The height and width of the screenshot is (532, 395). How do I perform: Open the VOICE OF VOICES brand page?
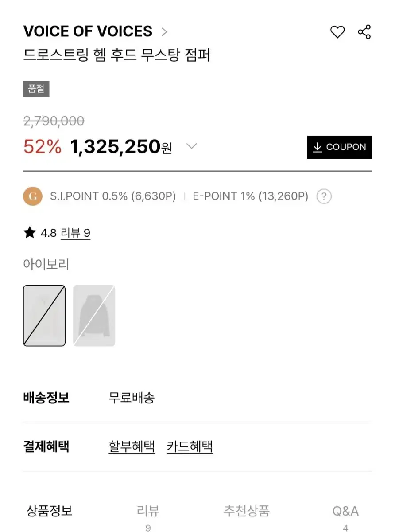point(88,31)
